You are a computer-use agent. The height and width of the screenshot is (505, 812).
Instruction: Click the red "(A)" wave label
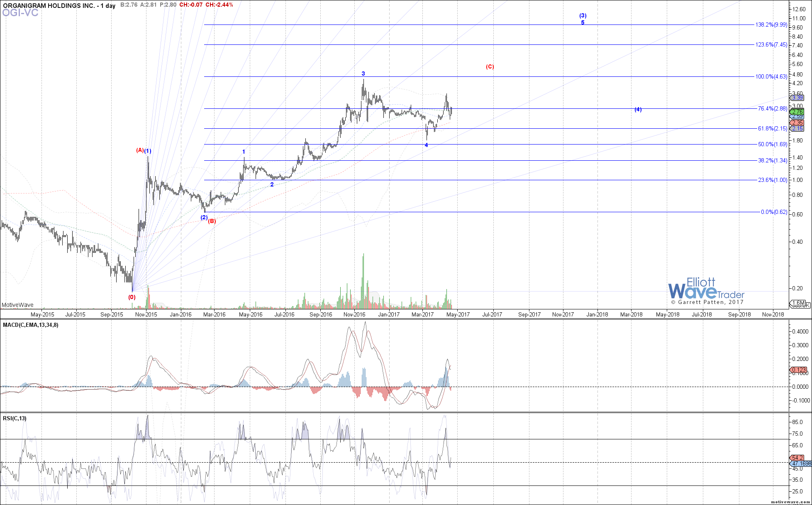pyautogui.click(x=140, y=150)
